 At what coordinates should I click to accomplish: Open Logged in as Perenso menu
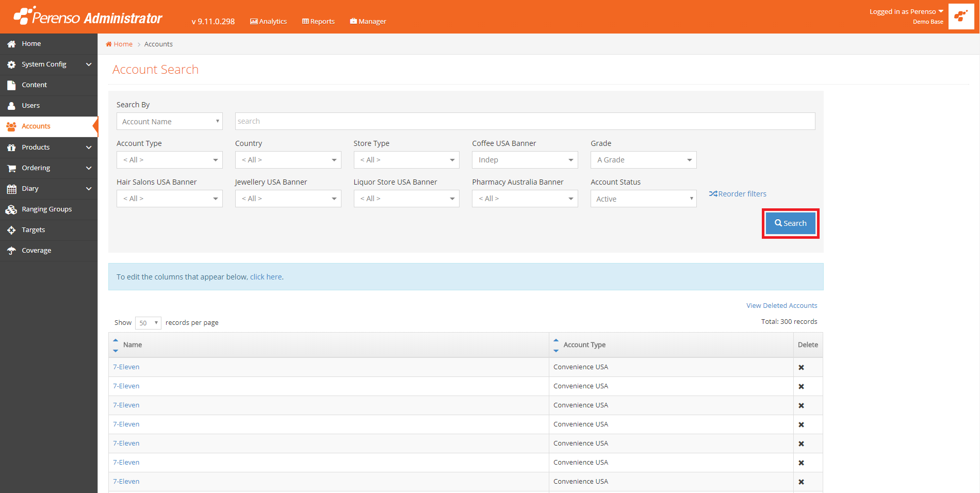(x=906, y=11)
